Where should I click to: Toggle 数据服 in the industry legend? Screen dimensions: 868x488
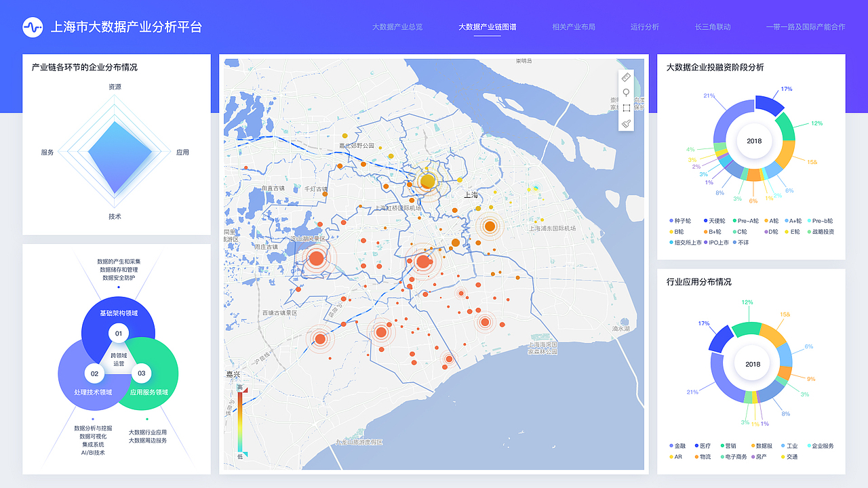click(762, 446)
